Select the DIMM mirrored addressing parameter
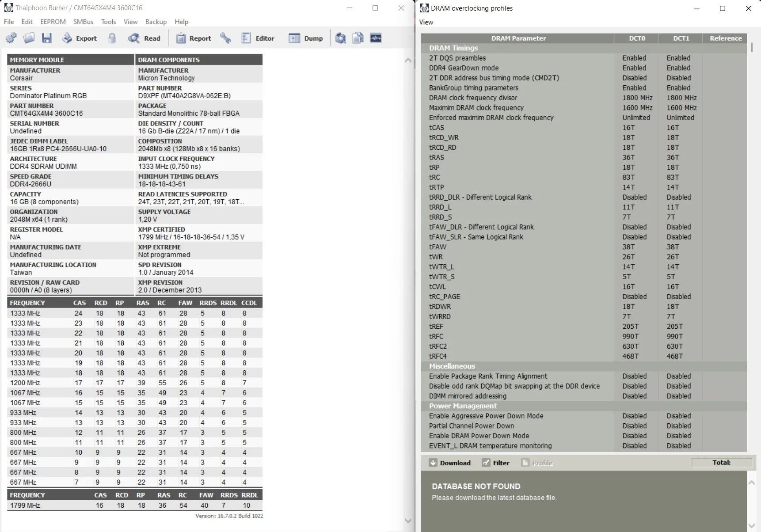This screenshot has width=761, height=532. 468,396
